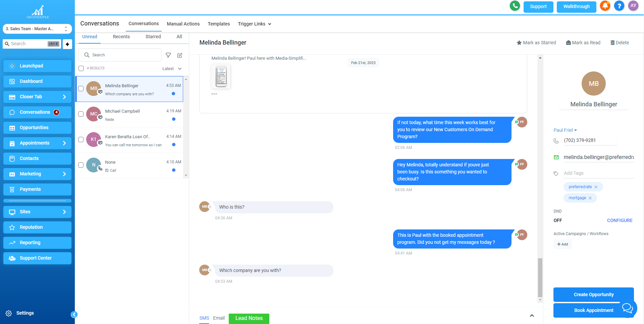This screenshot has width=644, height=324.
Task: Switch to the Email message tab
Action: (219, 318)
